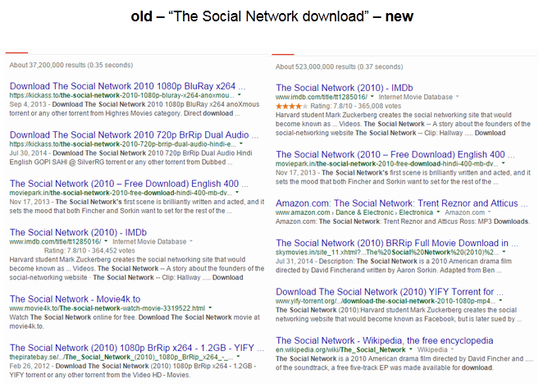Open 'The Social Network - Movie4k.to' result
This screenshot has height=392, width=543.
[75, 299]
